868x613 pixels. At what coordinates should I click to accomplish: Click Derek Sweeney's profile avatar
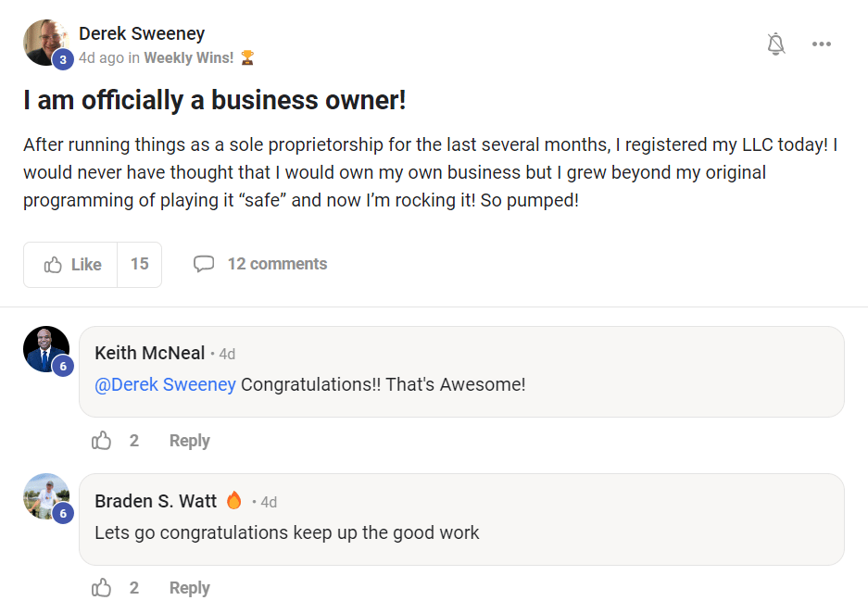[x=44, y=41]
